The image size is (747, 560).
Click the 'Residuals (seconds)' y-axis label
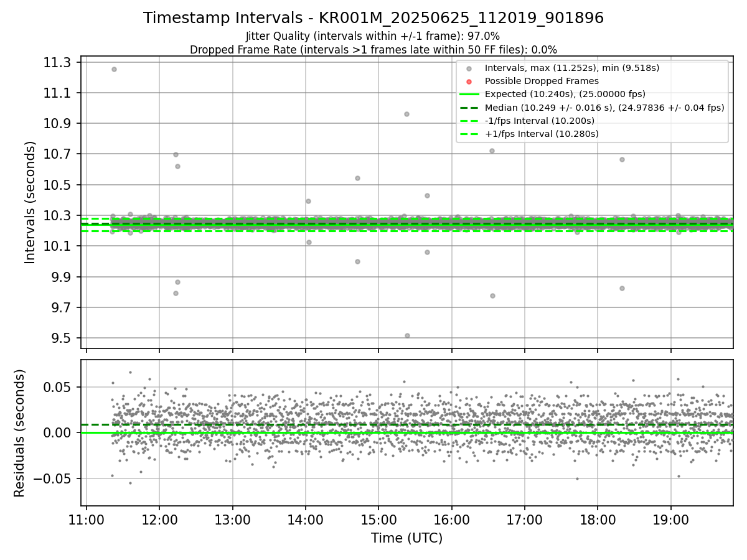(x=19, y=432)
